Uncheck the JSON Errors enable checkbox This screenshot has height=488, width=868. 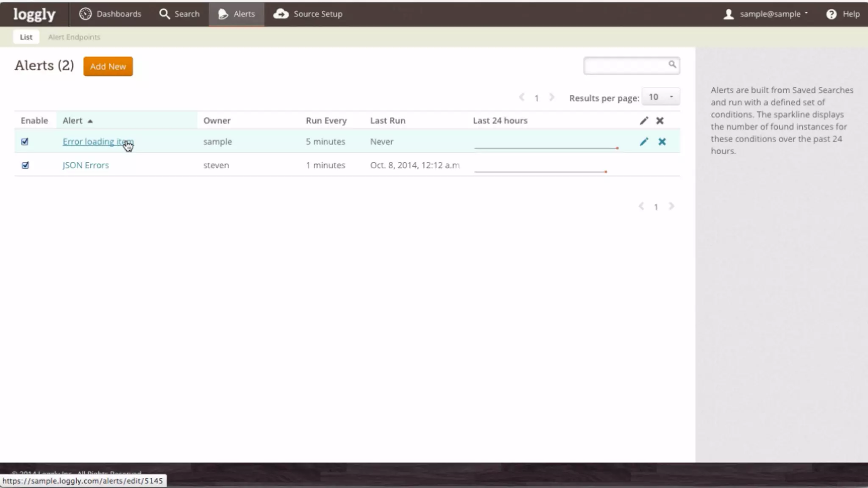click(25, 166)
